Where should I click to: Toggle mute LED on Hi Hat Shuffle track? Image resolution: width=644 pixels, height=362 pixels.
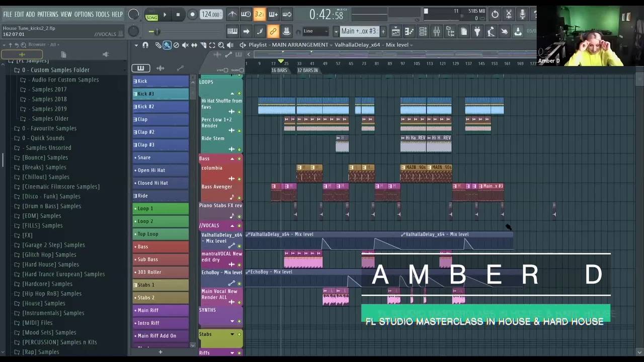click(239, 112)
